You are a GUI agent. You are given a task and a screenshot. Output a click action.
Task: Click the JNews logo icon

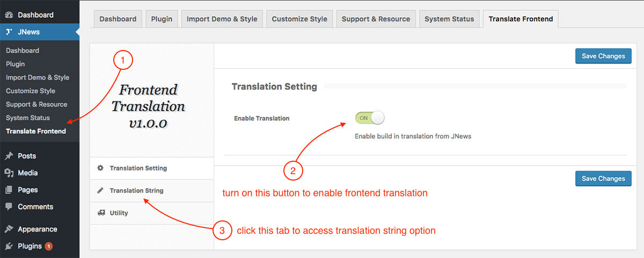tap(9, 32)
